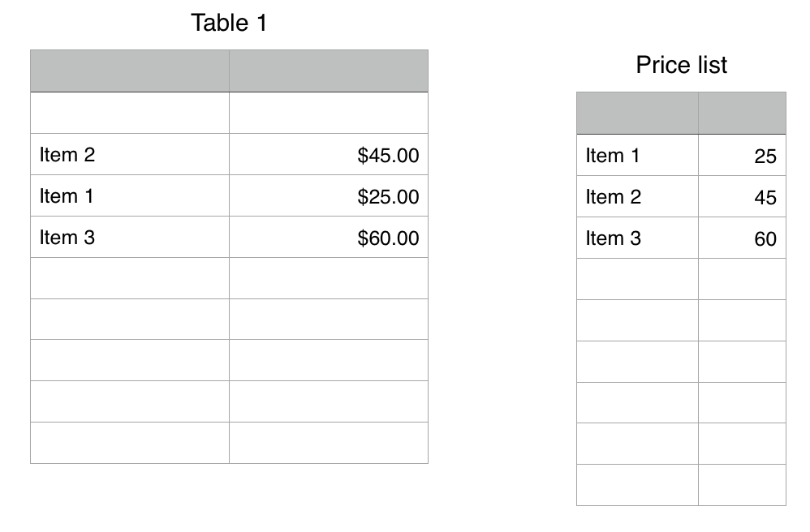The width and height of the screenshot is (810, 532).
Task: Click the empty cell directly above Item 2 in Table 1
Action: [130, 113]
